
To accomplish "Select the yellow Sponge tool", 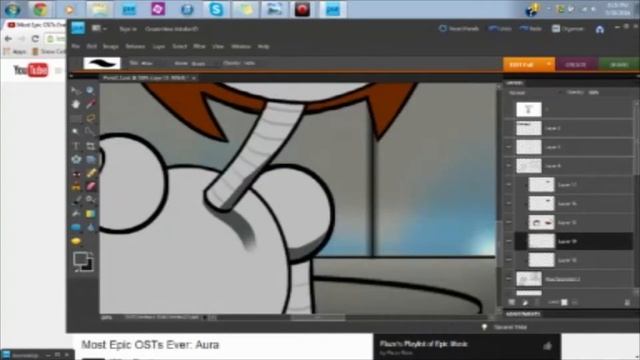I will coord(76,241).
